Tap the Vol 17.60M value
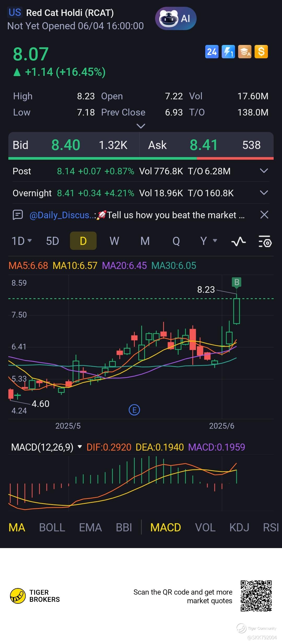The image size is (282, 644). (253, 96)
